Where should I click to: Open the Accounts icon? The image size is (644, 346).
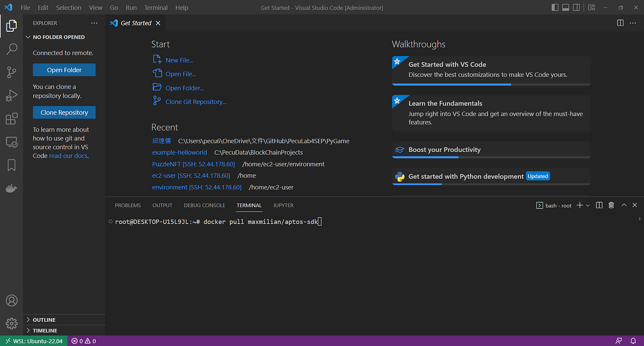(11, 301)
